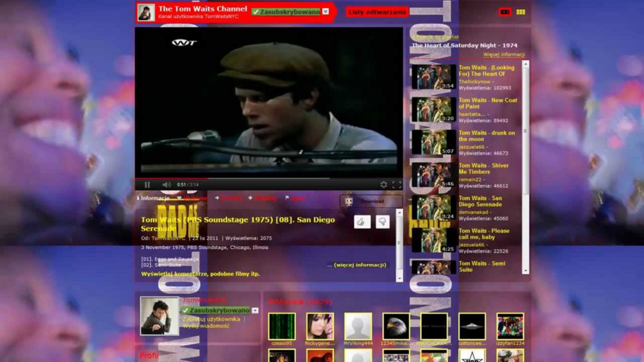The width and height of the screenshot is (644, 362).
Task: Click remain22 uploader name
Action: pyautogui.click(x=470, y=180)
